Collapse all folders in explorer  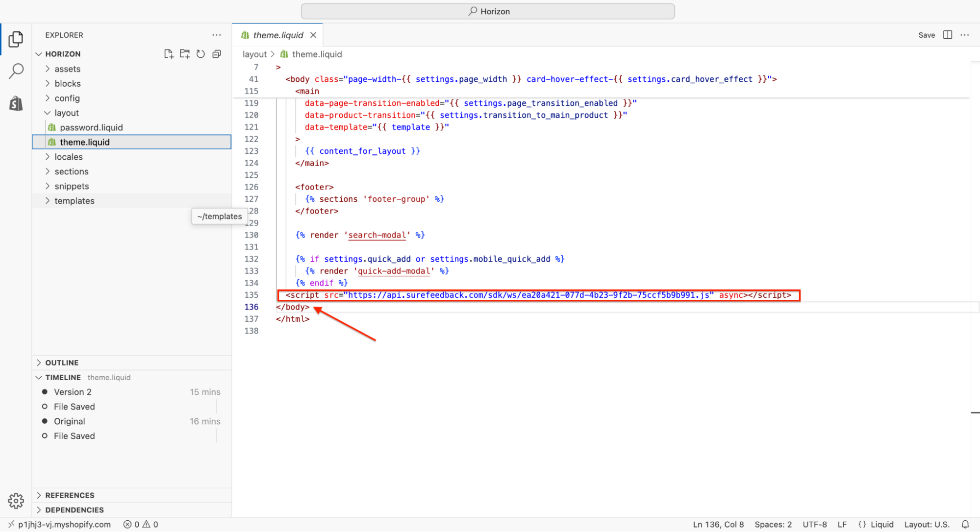pos(217,54)
